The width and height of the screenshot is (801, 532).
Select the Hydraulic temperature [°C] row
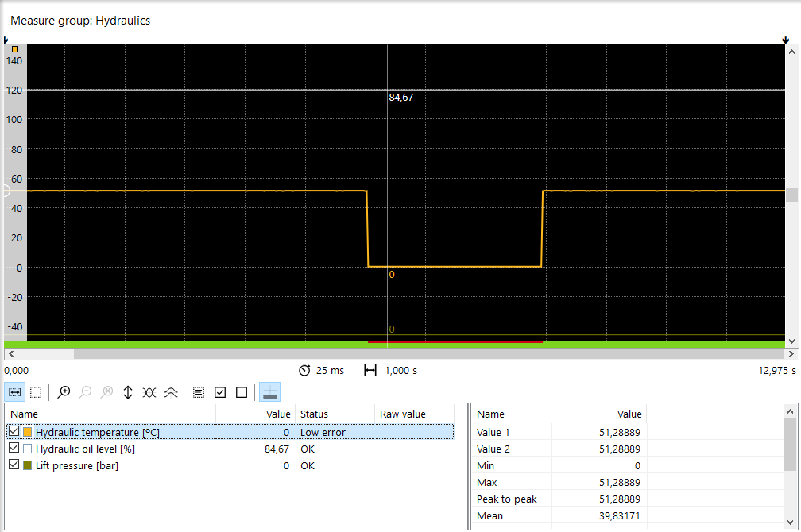pos(230,432)
